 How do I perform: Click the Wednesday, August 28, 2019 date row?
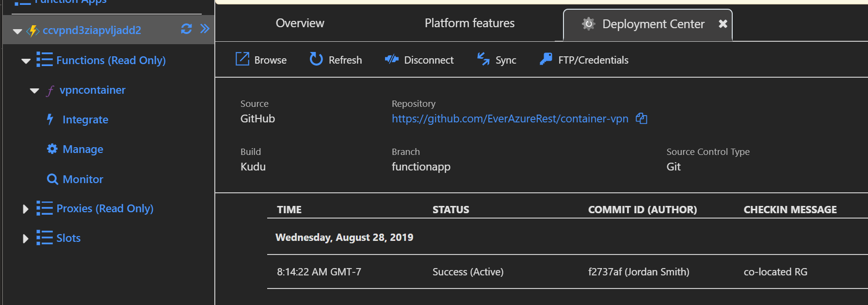click(344, 237)
